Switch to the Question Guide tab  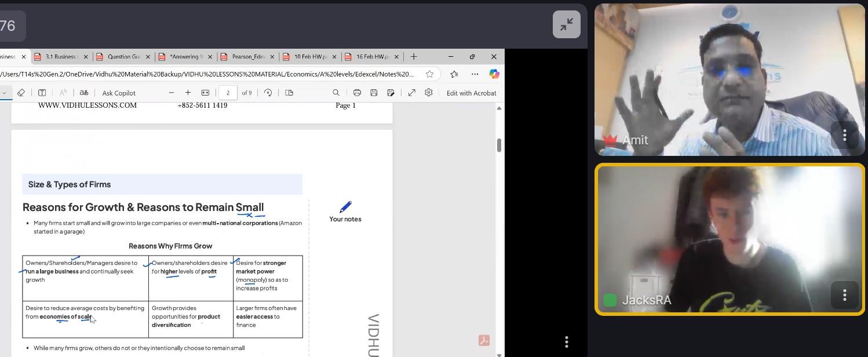pyautogui.click(x=123, y=57)
